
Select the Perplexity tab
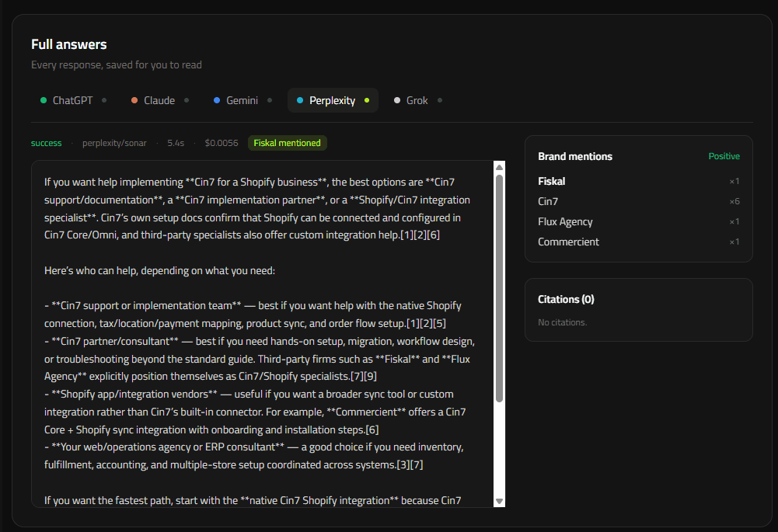tap(333, 100)
